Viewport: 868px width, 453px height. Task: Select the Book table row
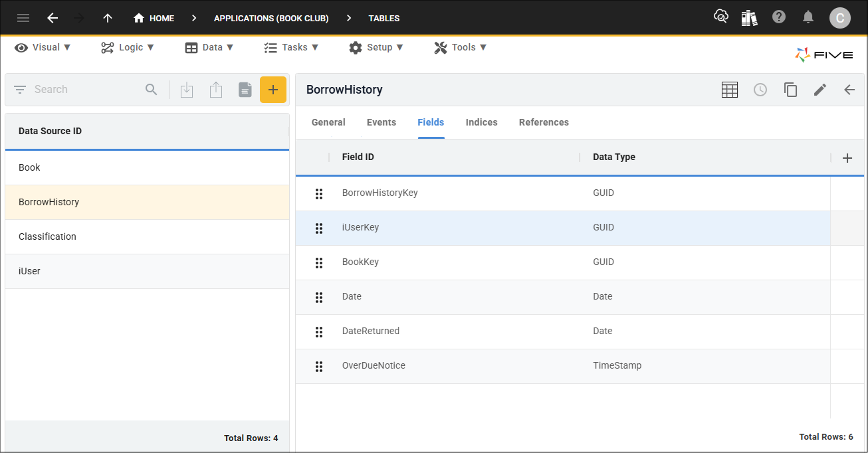pos(147,167)
